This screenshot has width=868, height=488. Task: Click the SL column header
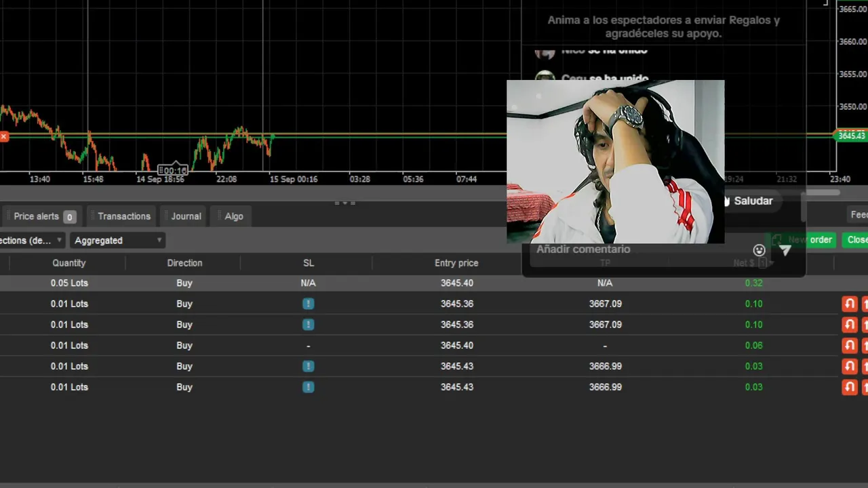click(309, 263)
